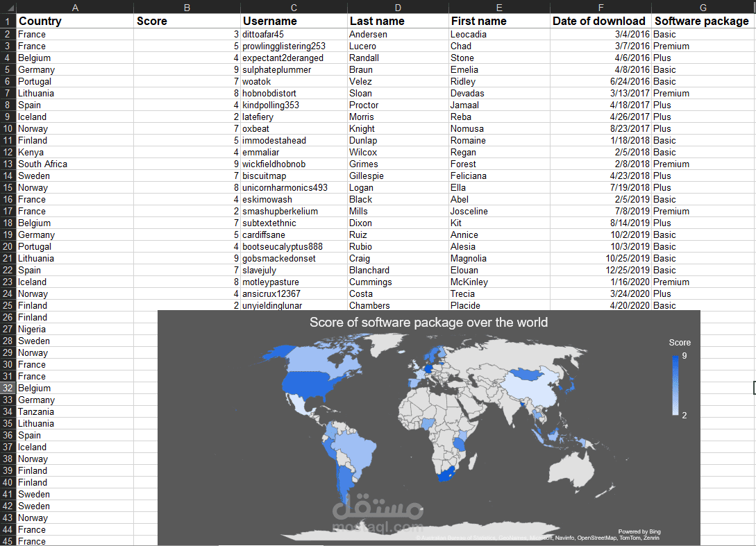Screen dimensions: 756x546
Task: Click first name Magnolia
Action: 499,258
